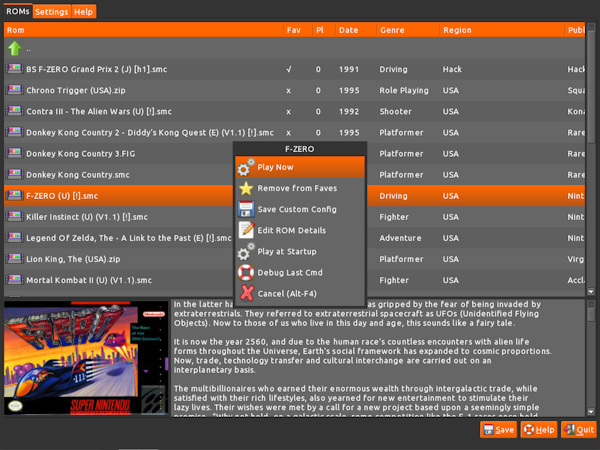This screenshot has height=450, width=600.
Task: Choose Play Now from the context menu
Action: click(300, 167)
